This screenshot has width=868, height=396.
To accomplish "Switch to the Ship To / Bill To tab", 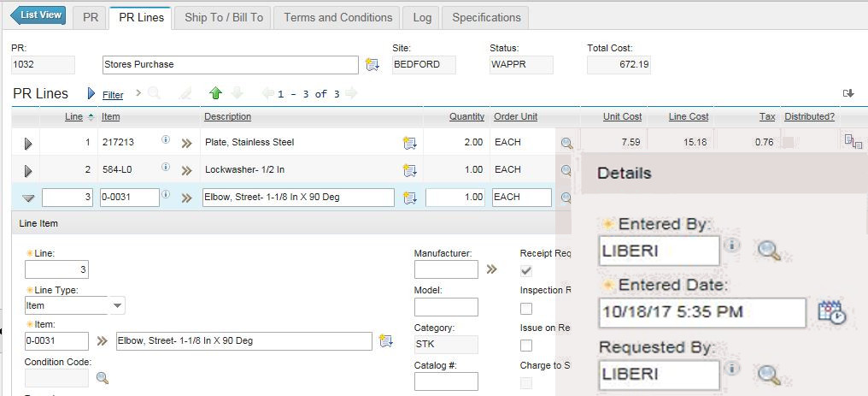I will [224, 17].
